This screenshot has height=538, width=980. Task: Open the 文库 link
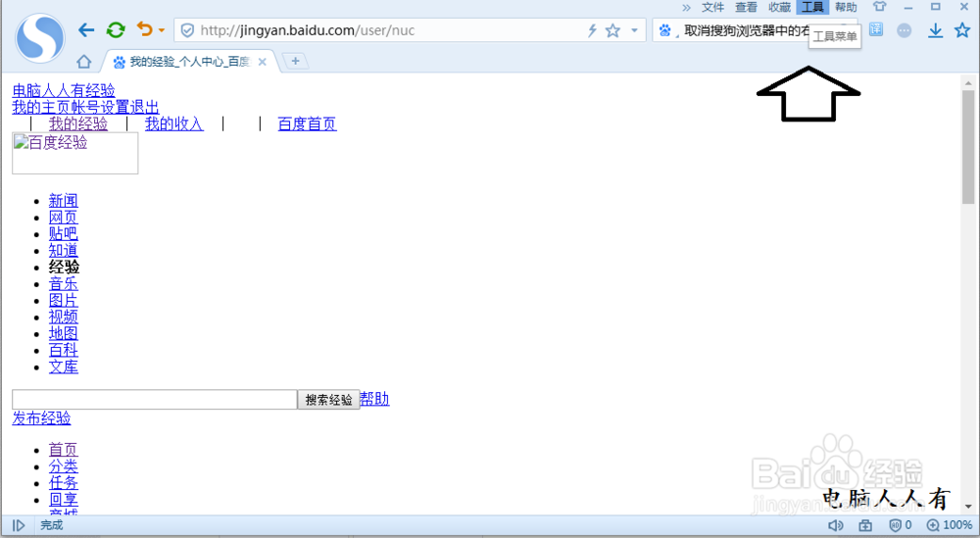[64, 367]
